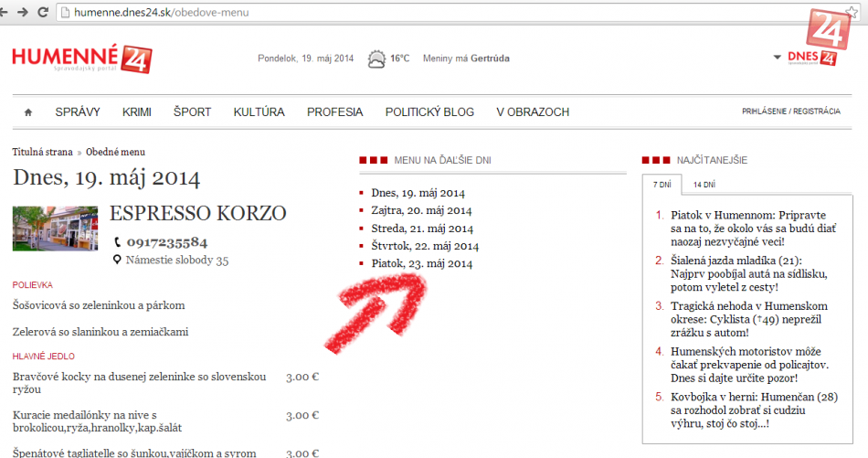Open menu for Zajtra, 20. máj 2014
The image size is (868, 458).
click(421, 210)
